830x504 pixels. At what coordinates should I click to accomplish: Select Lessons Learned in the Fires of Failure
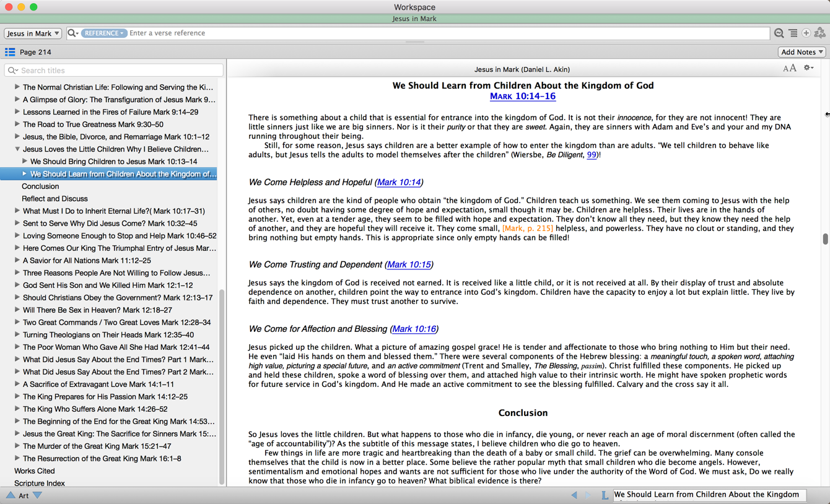[110, 112]
